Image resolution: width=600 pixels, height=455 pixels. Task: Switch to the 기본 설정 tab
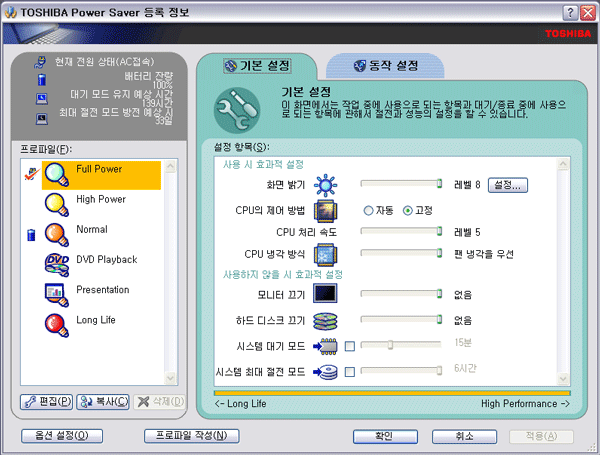tap(257, 66)
